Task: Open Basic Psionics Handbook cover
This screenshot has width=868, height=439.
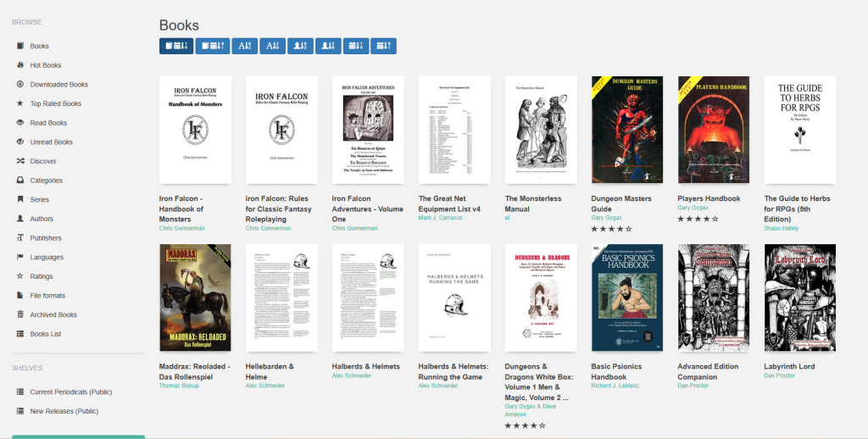Action: [627, 297]
